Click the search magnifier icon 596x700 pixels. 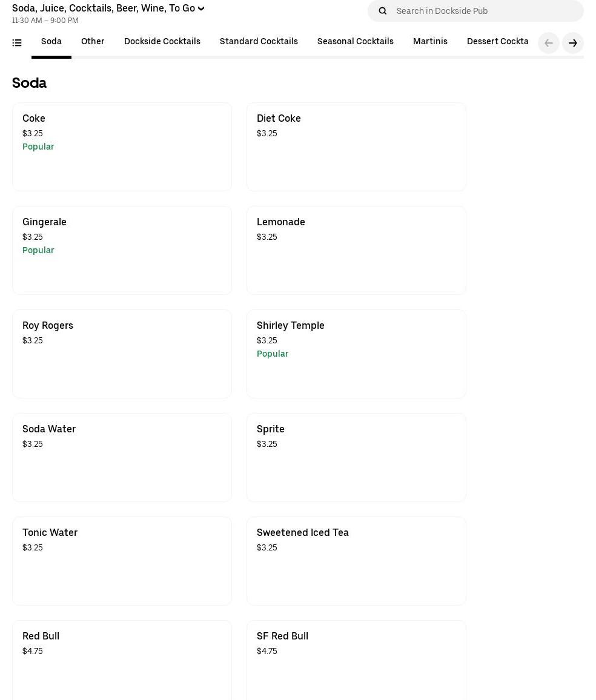pyautogui.click(x=382, y=11)
